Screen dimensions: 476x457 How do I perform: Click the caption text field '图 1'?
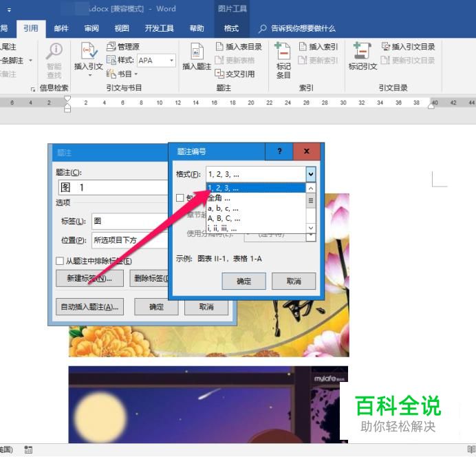[x=113, y=187]
